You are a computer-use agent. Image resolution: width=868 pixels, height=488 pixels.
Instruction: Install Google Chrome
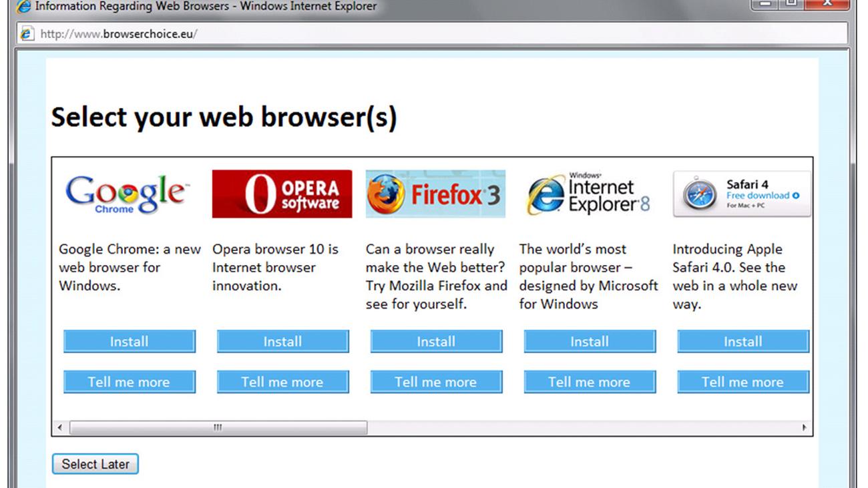[x=130, y=342]
